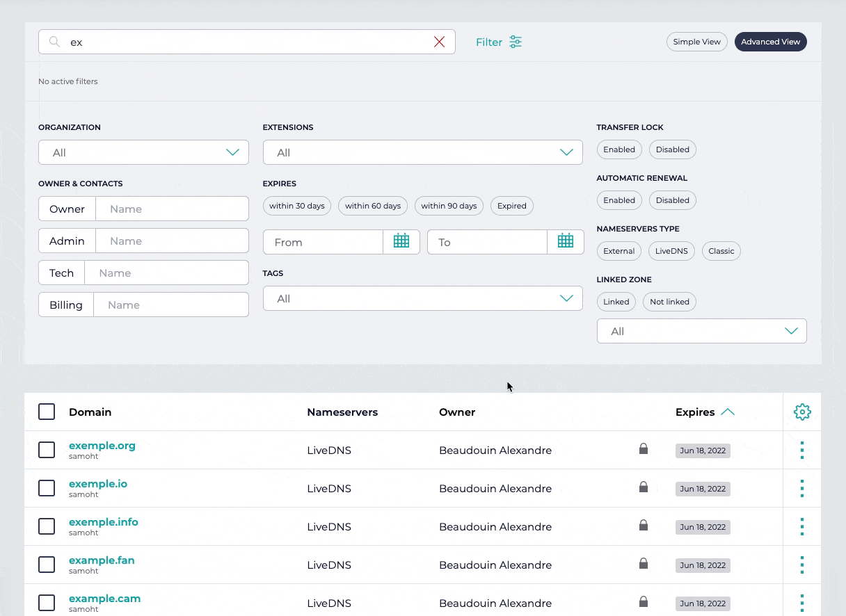Open table settings gear icon

coord(802,412)
